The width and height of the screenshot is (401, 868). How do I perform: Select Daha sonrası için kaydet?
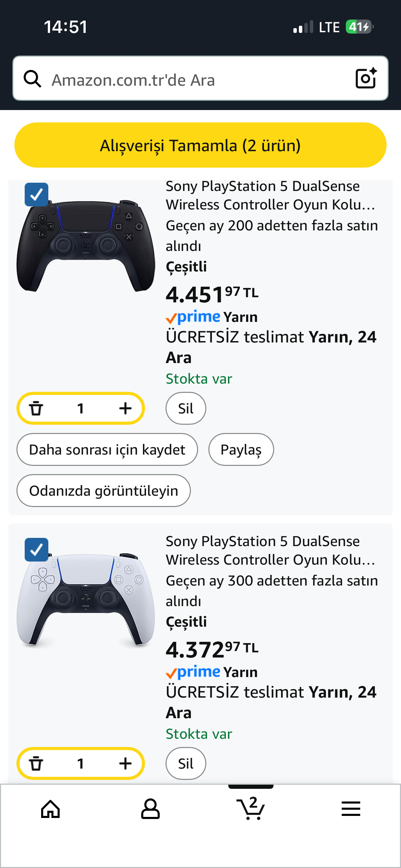click(107, 450)
